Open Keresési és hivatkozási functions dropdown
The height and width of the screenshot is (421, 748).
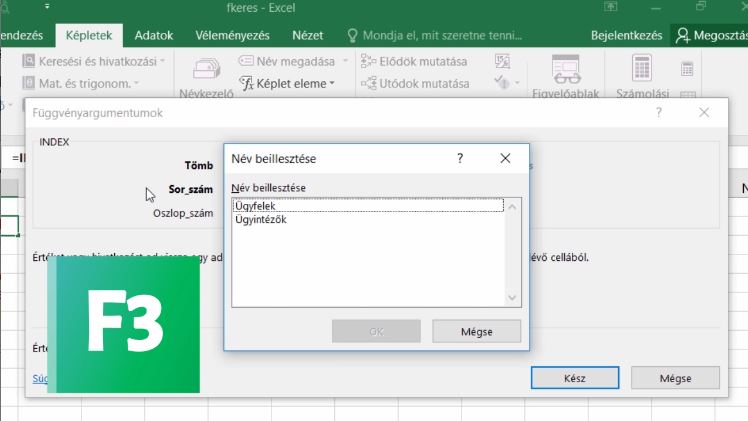(x=94, y=62)
